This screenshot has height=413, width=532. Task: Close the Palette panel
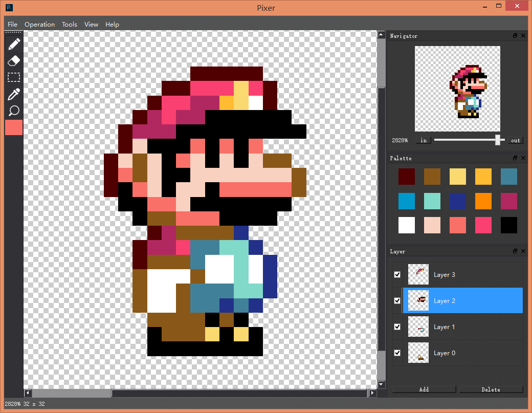tap(523, 158)
